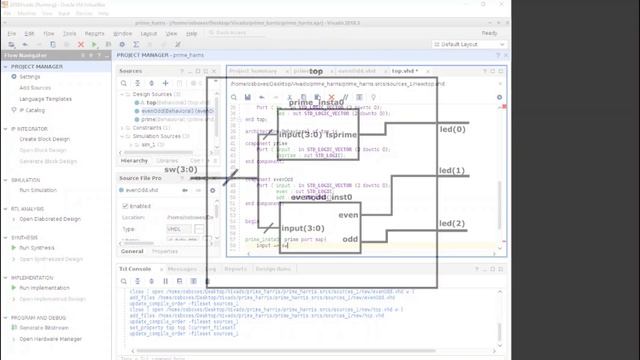Viewport: 640px width, 360px height.
Task: Open Default Layout dropdown
Action: 469,44
